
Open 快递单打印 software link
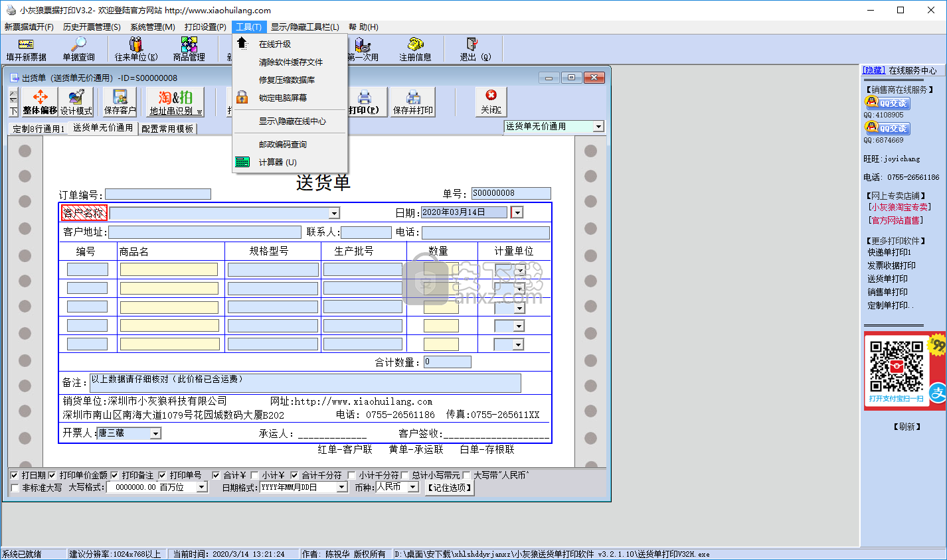(889, 252)
